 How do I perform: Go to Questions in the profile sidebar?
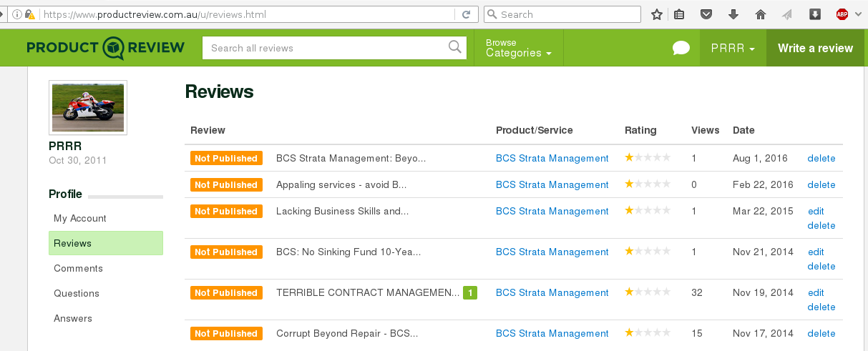tap(77, 293)
